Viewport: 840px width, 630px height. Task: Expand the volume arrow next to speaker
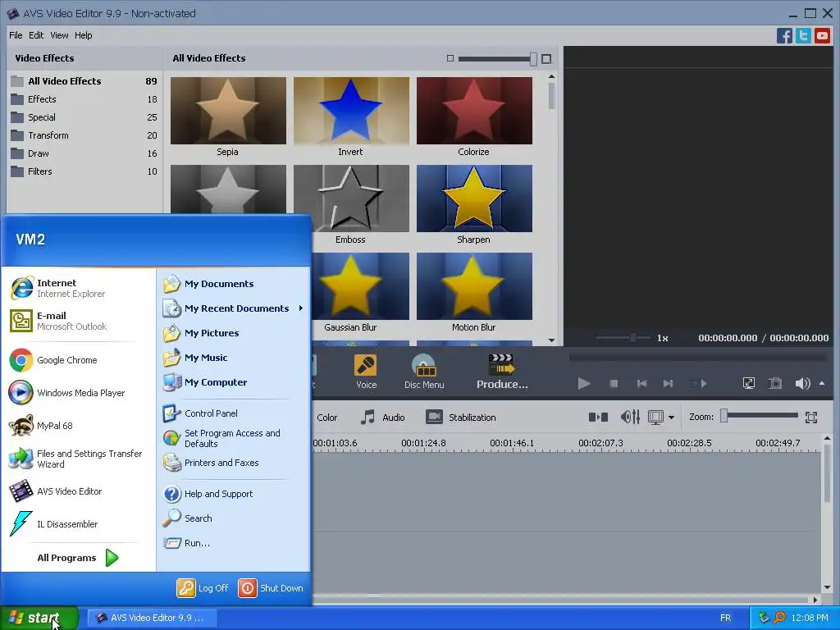[822, 384]
